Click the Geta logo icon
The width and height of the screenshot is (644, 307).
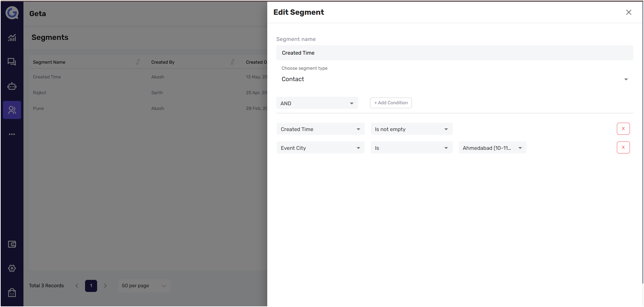pyautogui.click(x=12, y=13)
